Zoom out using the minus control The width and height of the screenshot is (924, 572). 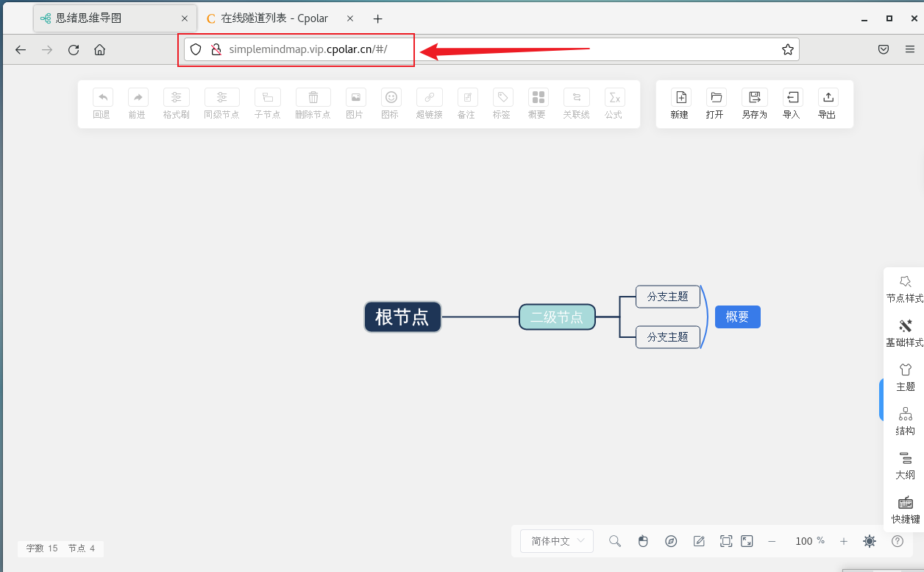point(771,541)
